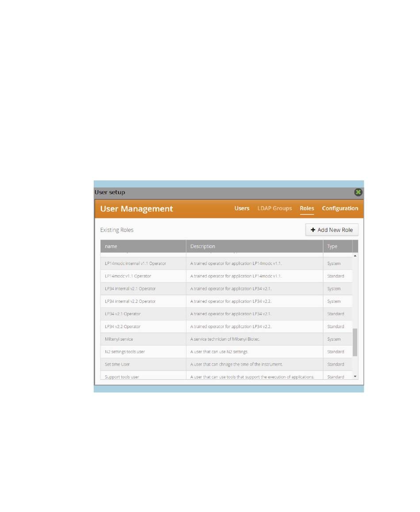Image resolution: width=420 pixels, height=512 pixels.
Task: Close the User setup dialog with the green X icon
Action: click(358, 192)
